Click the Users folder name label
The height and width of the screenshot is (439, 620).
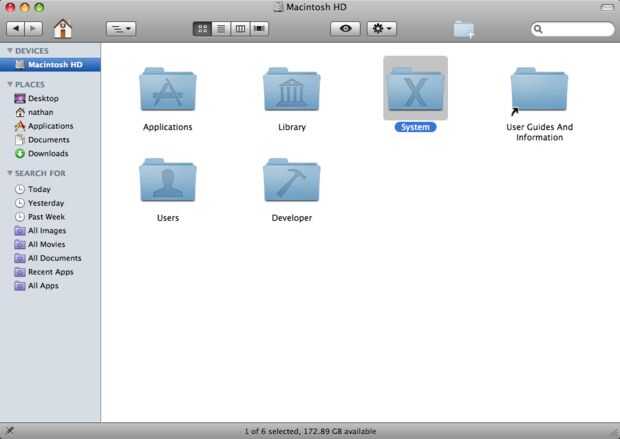coord(168,218)
